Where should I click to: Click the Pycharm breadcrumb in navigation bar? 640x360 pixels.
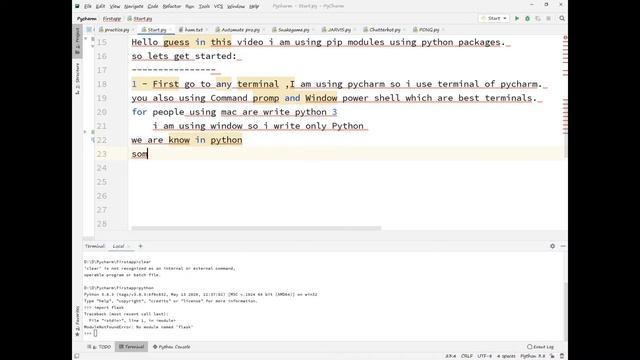tap(87, 19)
